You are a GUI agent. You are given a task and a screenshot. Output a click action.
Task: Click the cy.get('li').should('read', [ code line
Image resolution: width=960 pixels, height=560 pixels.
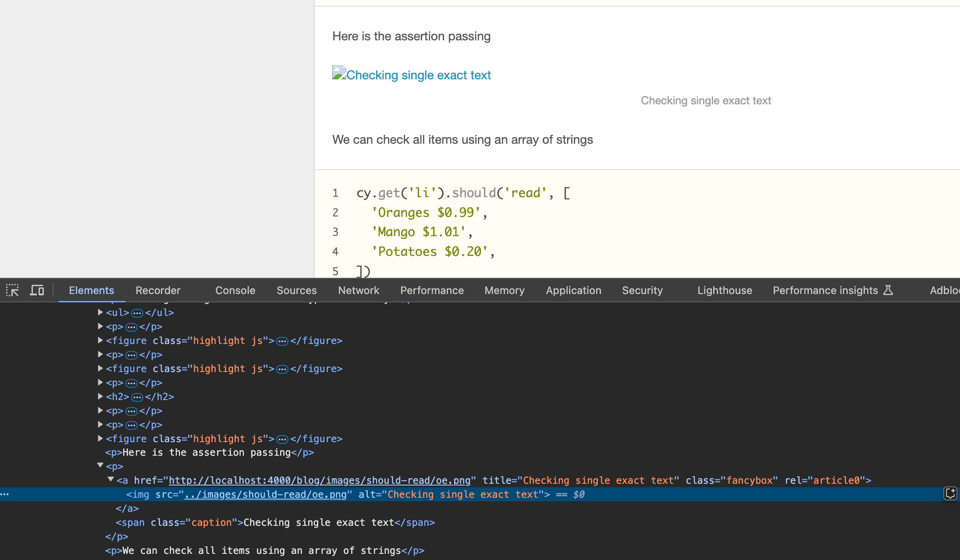[463, 193]
